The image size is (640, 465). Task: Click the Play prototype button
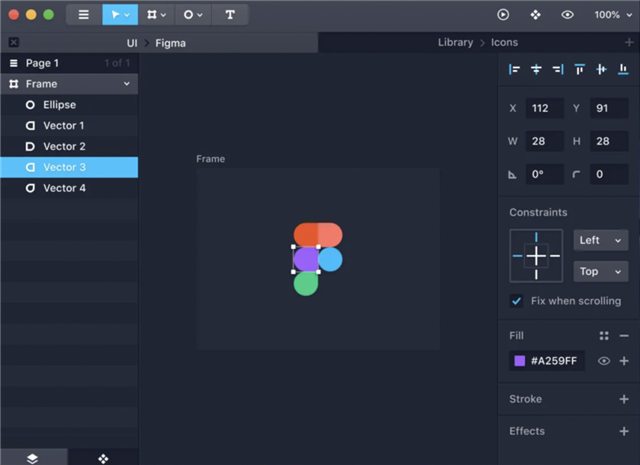click(x=503, y=15)
